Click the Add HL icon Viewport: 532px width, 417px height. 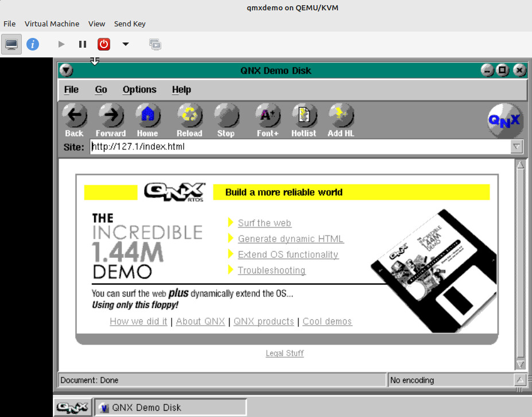pyautogui.click(x=341, y=116)
